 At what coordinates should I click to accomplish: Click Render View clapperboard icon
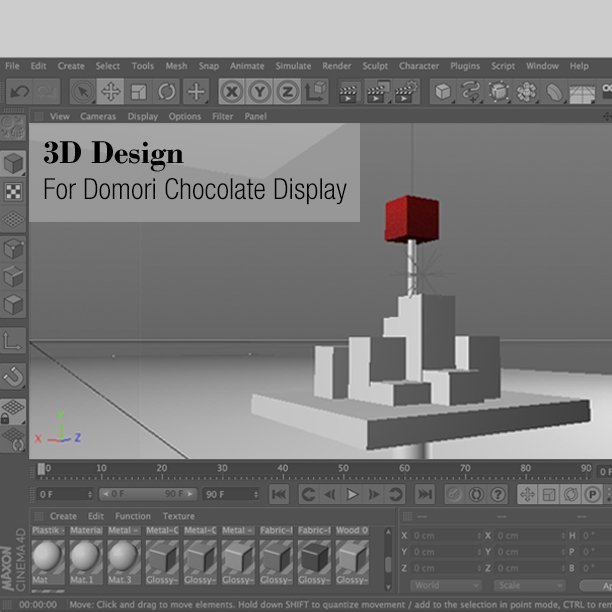pos(348,93)
